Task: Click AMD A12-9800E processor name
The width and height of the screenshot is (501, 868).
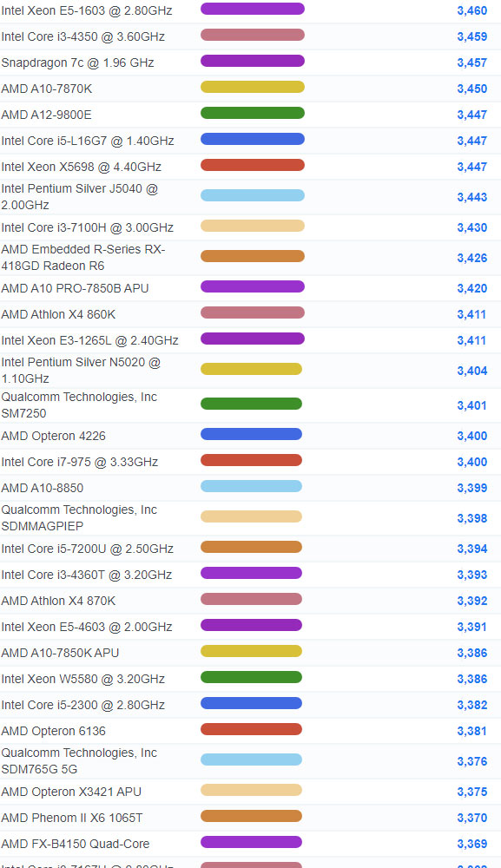Action: [x=47, y=115]
